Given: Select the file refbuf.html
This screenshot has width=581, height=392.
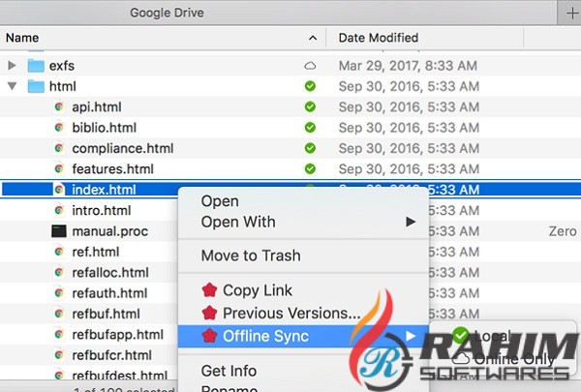Looking at the screenshot, I should click(x=106, y=315).
